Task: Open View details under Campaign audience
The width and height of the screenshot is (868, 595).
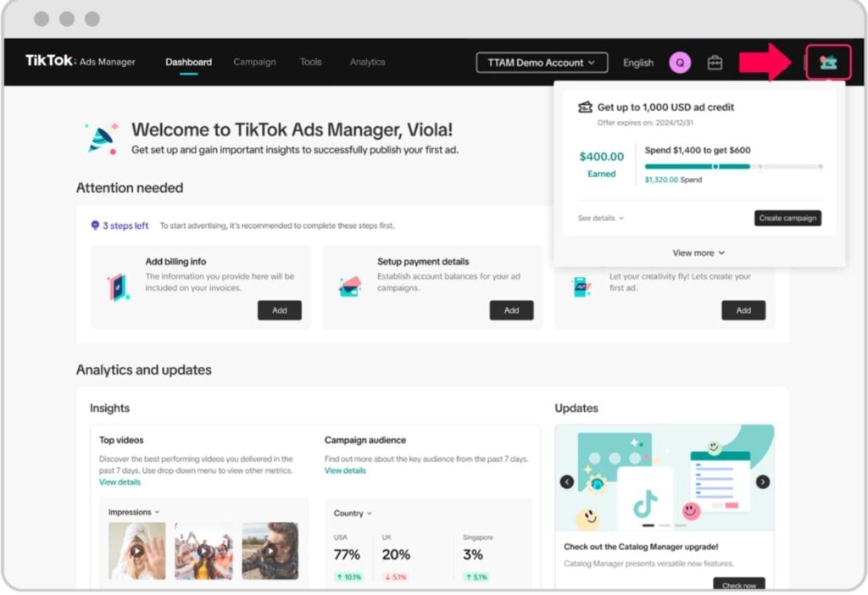Action: tap(345, 470)
